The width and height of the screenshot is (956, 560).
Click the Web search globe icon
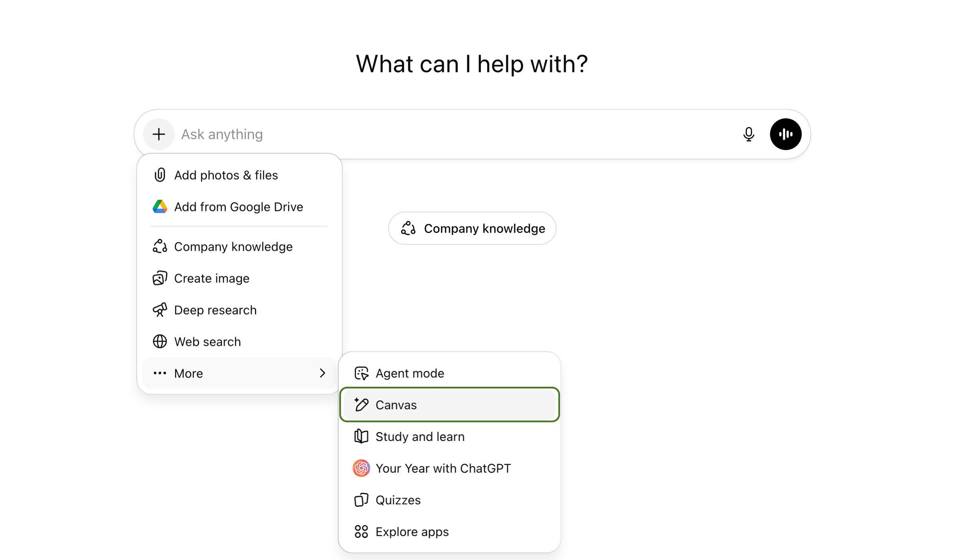[x=160, y=342]
